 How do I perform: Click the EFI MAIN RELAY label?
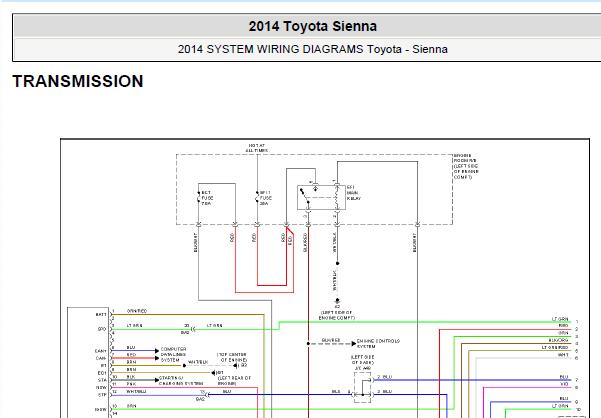pyautogui.click(x=354, y=193)
